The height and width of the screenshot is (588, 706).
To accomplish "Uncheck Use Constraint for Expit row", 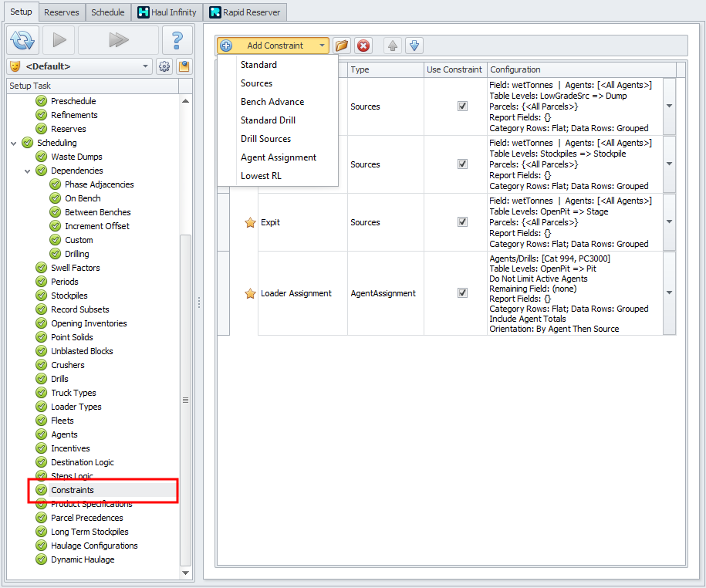I will coord(462,222).
